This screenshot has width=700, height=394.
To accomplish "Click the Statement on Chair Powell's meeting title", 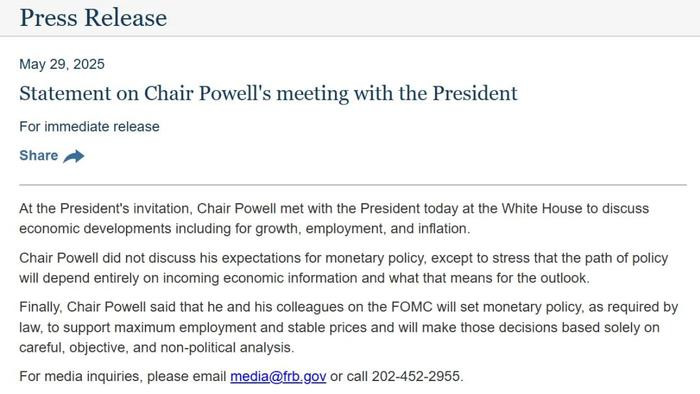I will pos(268,93).
